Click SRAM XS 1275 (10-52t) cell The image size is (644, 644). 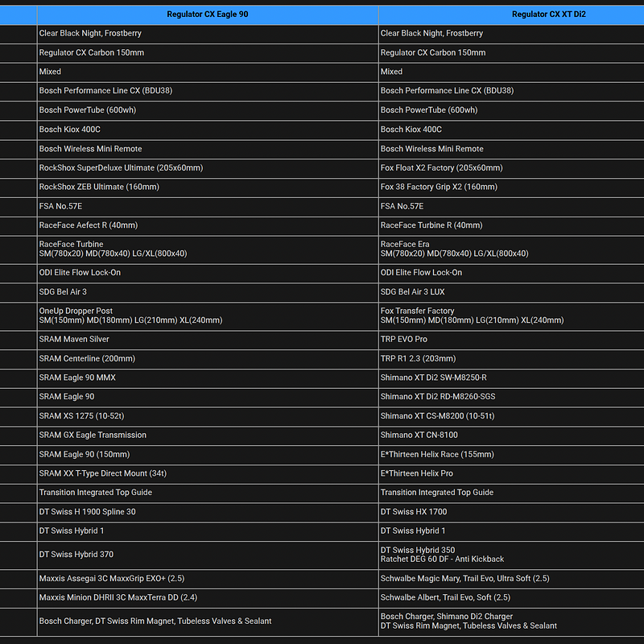[208, 416]
